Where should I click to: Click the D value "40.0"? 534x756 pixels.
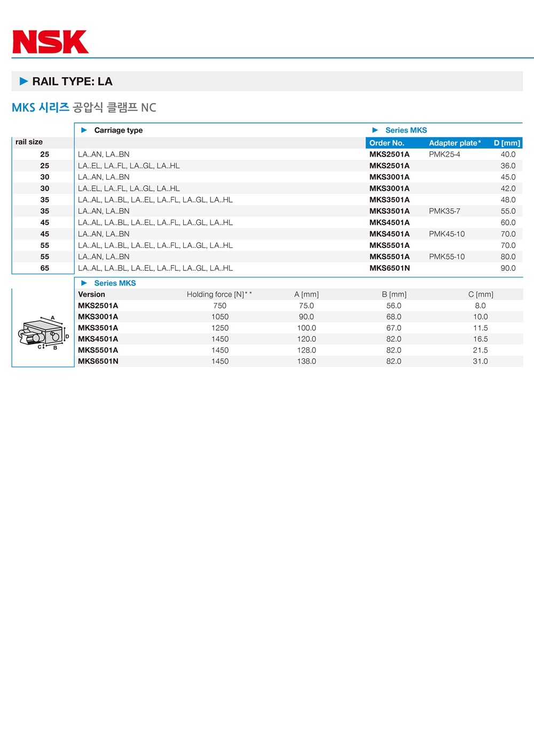(508, 154)
